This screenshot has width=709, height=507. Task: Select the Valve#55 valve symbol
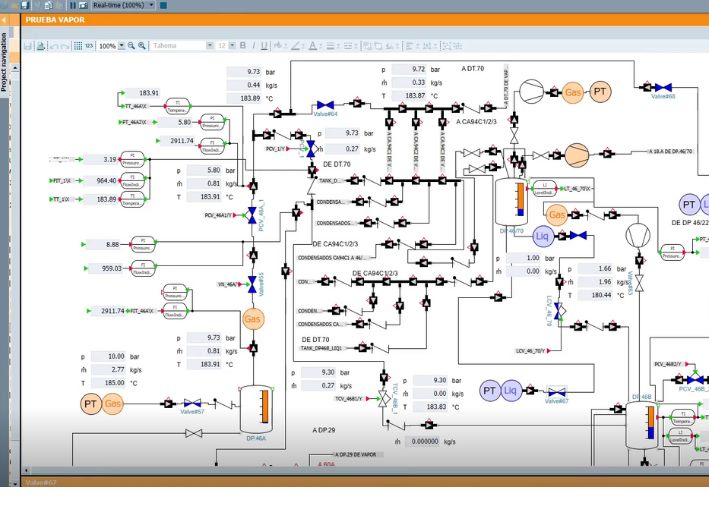coord(252,284)
